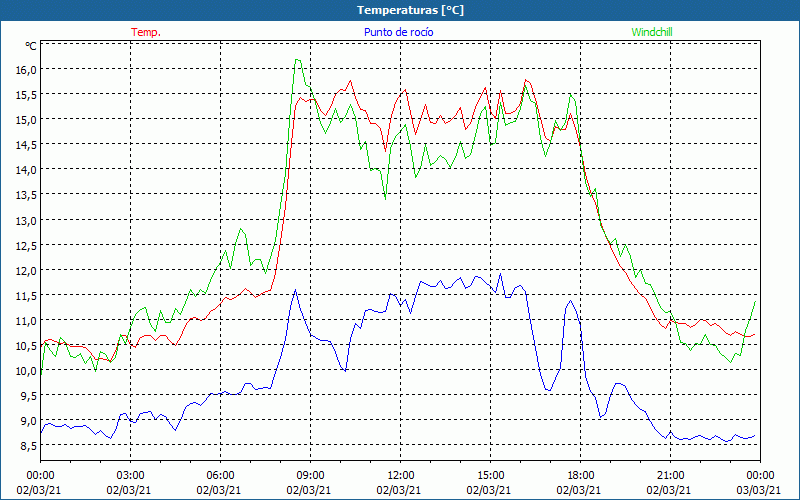
Task: Click the 9,0 value on the y-axis
Action: pos(28,421)
